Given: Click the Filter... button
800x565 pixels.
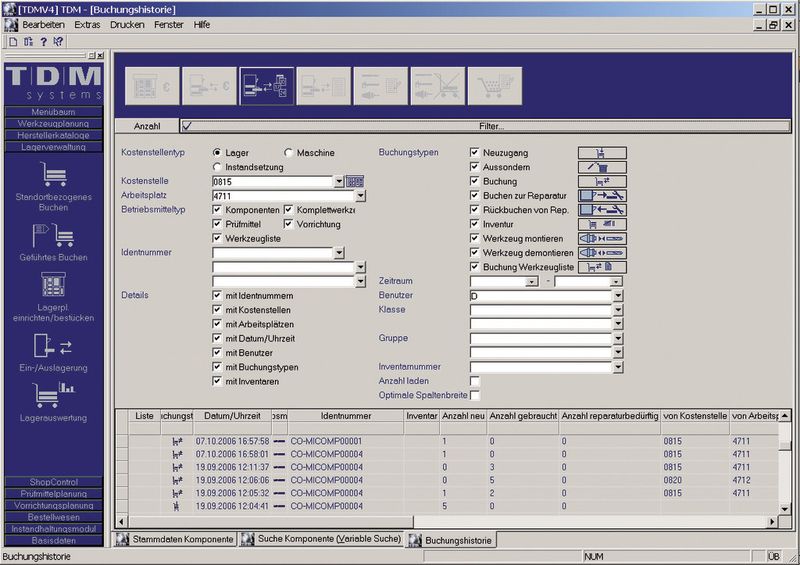Looking at the screenshot, I should pyautogui.click(x=485, y=126).
